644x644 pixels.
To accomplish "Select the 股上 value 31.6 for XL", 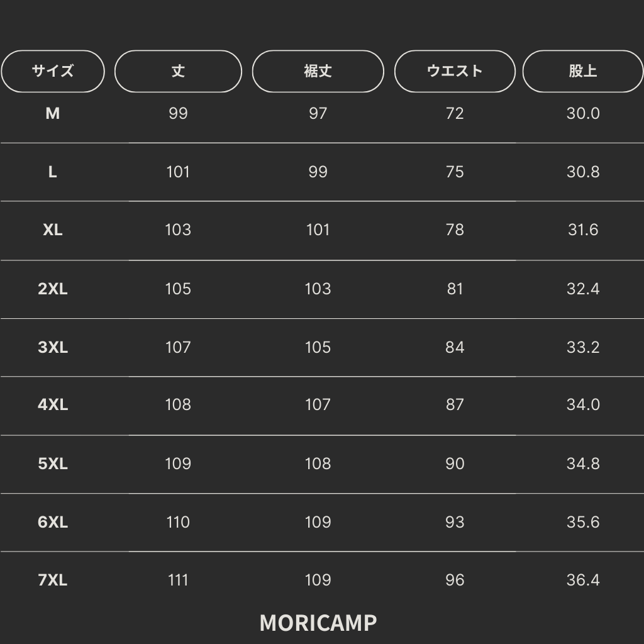I will (583, 230).
